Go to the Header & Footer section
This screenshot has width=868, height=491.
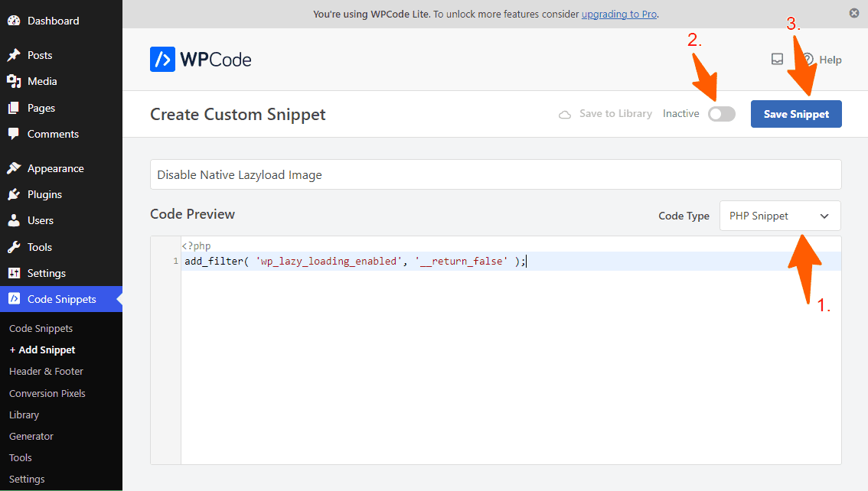coord(46,371)
